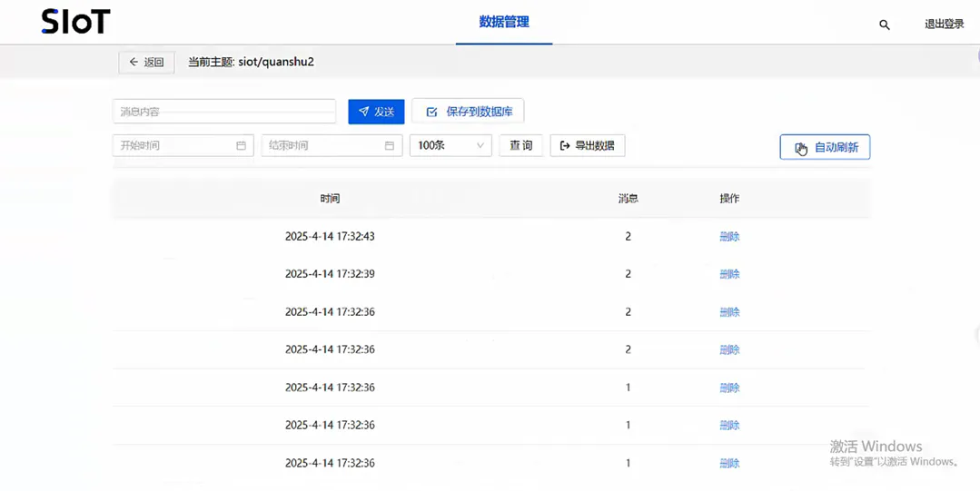The image size is (980, 491).
Task: Click the SIoT logo
Action: pos(75,22)
